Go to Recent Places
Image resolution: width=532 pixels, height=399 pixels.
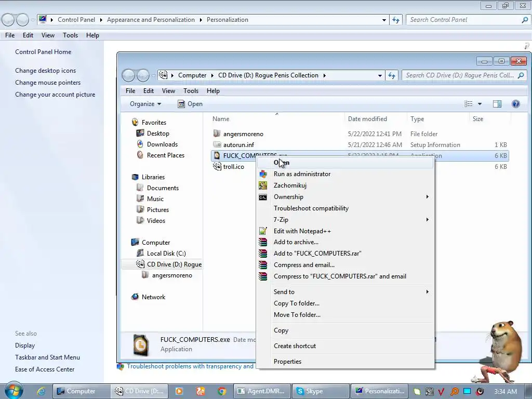point(166,155)
